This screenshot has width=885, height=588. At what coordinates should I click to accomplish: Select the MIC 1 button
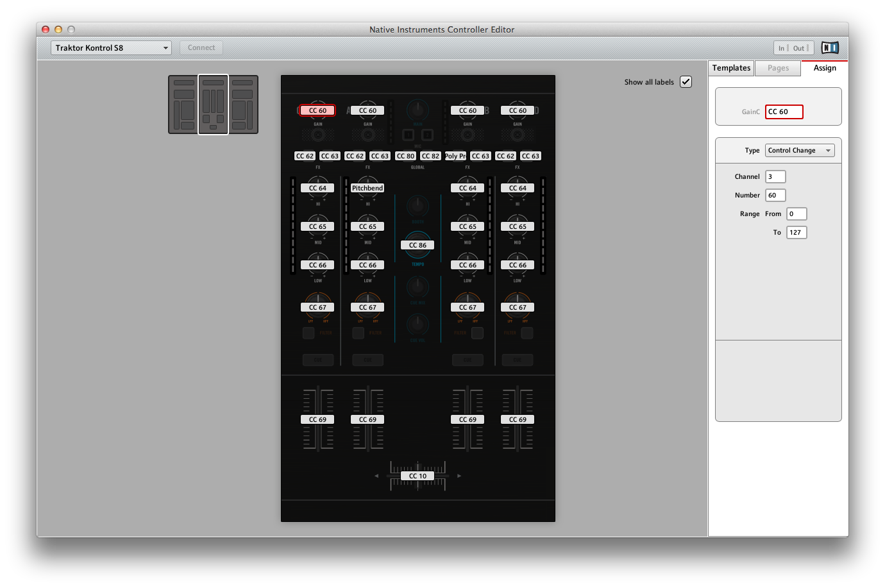(408, 135)
